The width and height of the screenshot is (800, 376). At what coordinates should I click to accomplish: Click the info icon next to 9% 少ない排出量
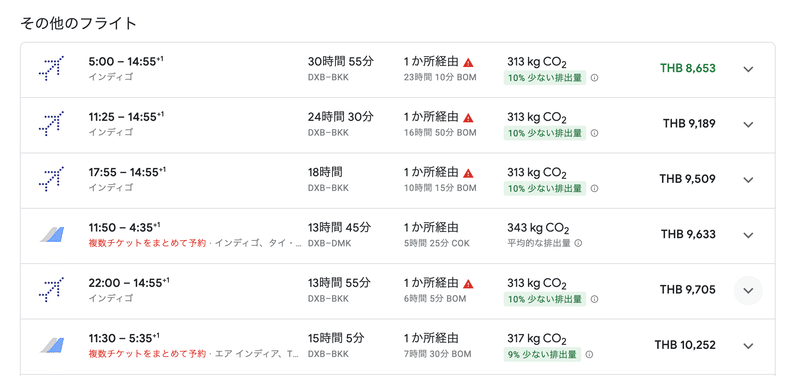pos(589,354)
